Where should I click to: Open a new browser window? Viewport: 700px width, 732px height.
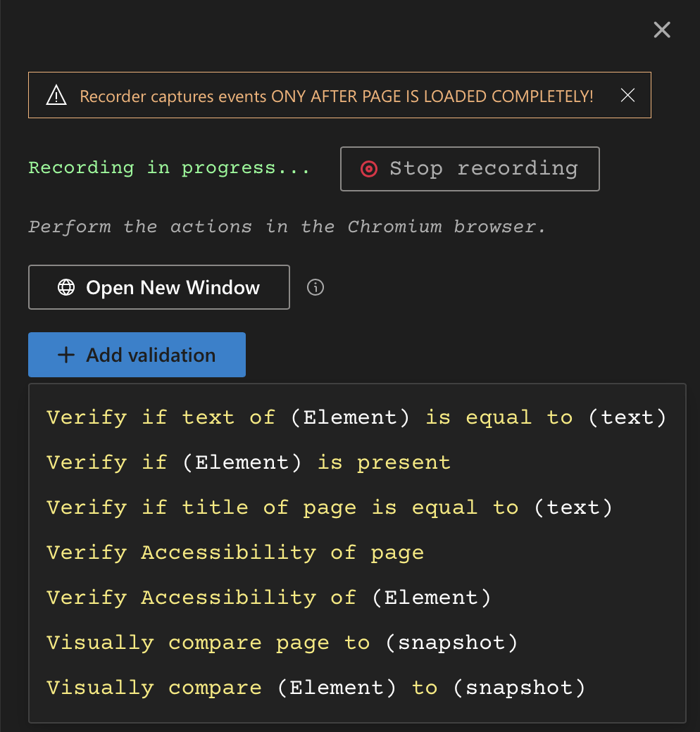[x=158, y=287]
